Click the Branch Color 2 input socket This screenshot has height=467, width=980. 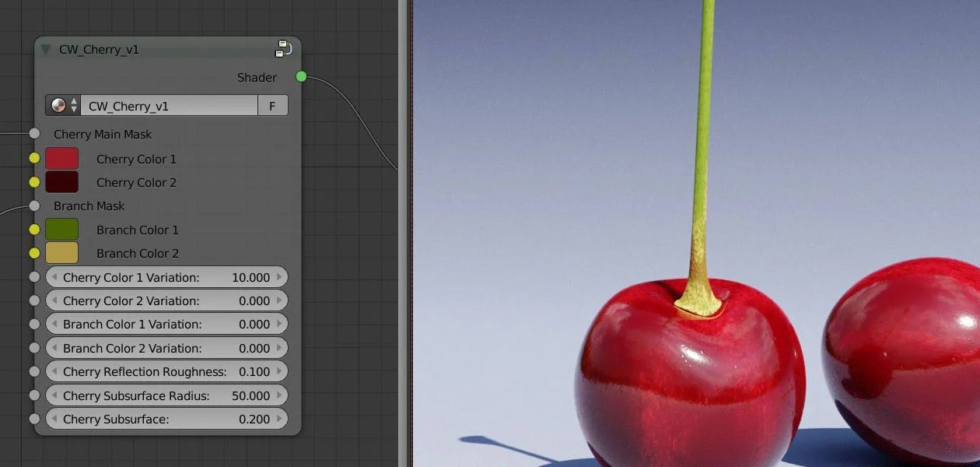[x=35, y=252]
